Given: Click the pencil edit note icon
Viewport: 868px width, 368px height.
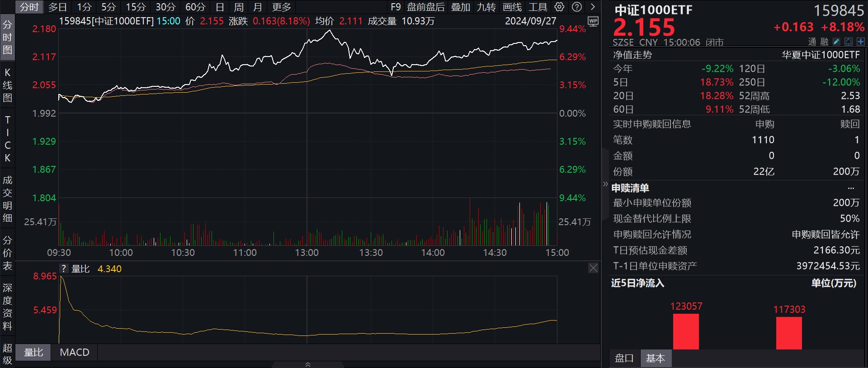Looking at the screenshot, I should pyautogui.click(x=836, y=42).
